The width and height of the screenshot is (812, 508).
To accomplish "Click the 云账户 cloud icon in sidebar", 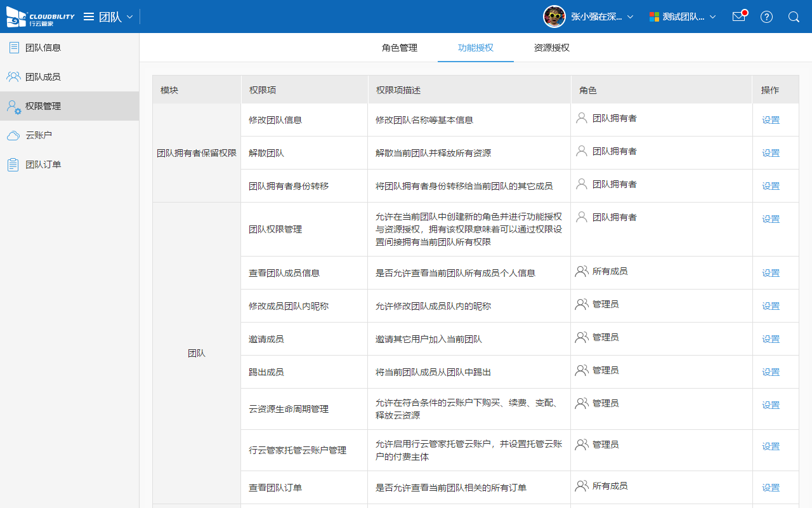I will coord(13,135).
